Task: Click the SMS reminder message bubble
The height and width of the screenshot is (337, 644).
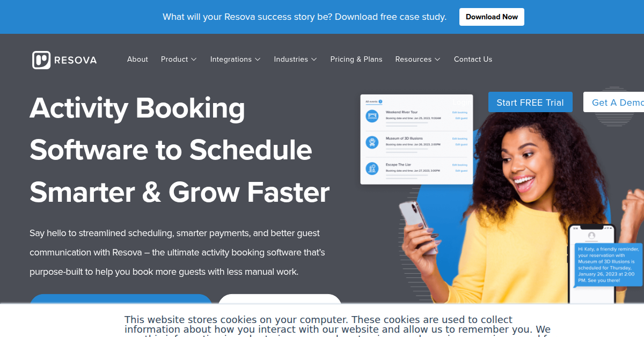Action: 608,265
